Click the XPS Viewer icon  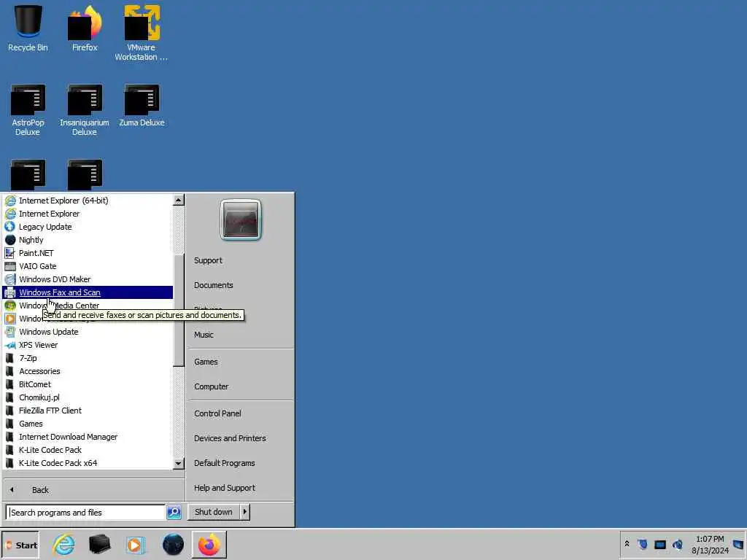(10, 345)
